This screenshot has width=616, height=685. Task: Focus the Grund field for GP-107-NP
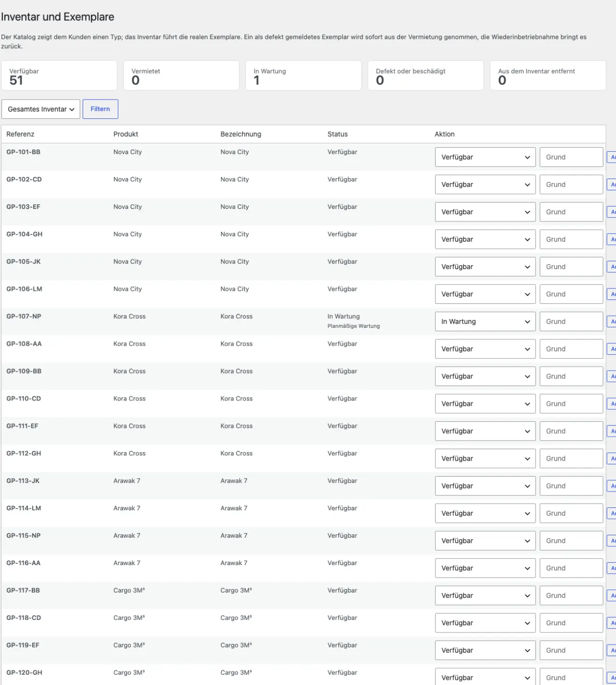tap(571, 322)
